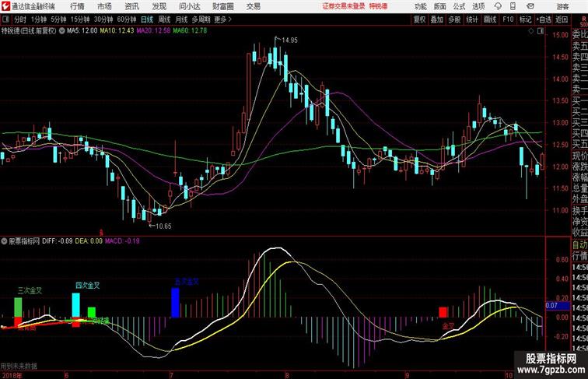Click the 10.65 low price label
This screenshot has height=379, width=588.
point(163,226)
